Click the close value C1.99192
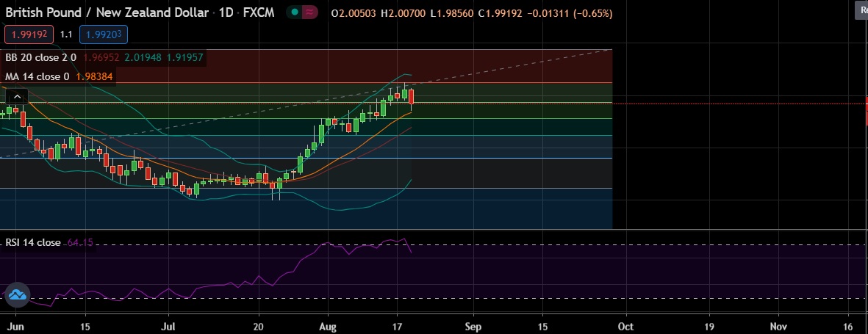868x334 pixels. (500, 12)
